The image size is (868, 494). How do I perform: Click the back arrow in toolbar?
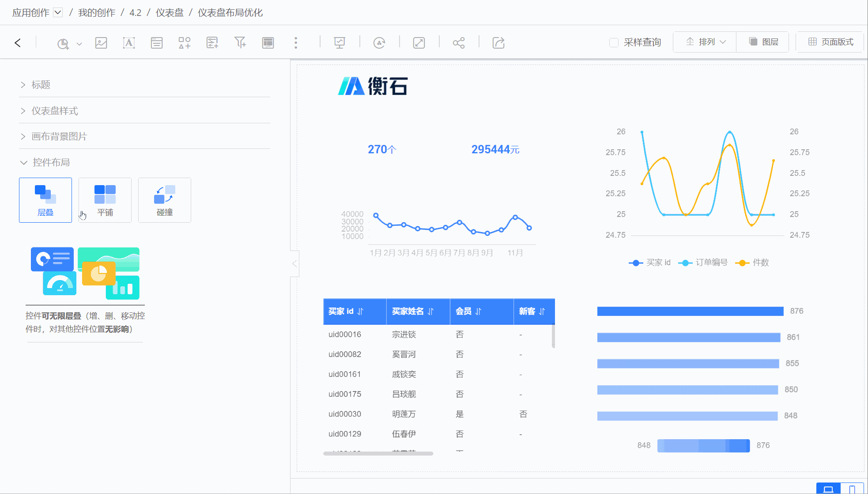pos(18,43)
